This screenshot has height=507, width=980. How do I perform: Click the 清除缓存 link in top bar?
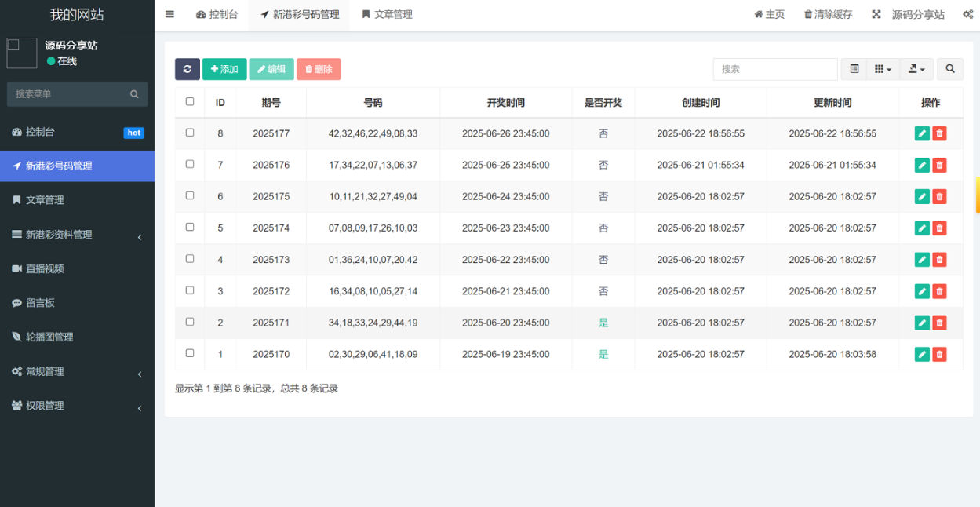(828, 14)
